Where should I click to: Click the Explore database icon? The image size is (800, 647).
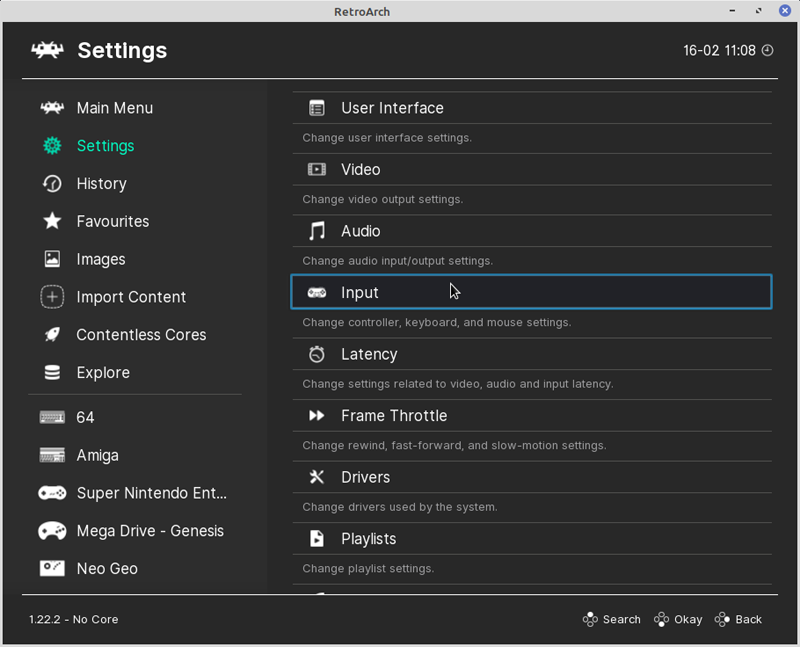(x=52, y=372)
